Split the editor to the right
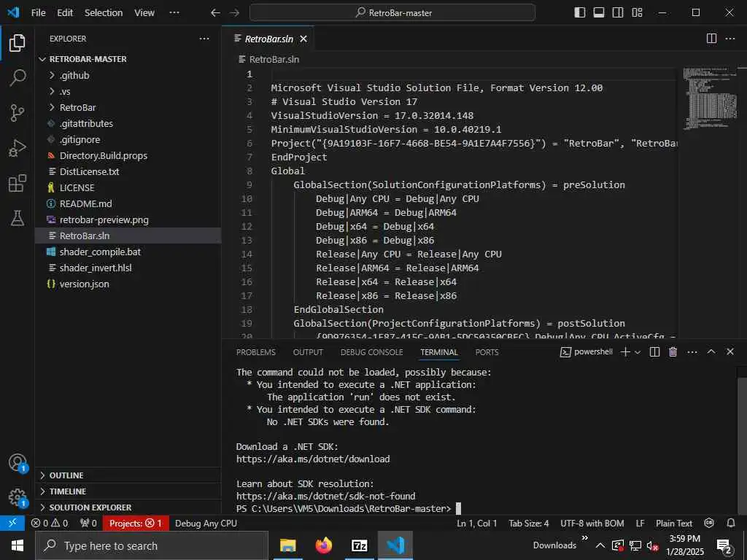Viewport: 747px width, 560px height. pos(711,39)
